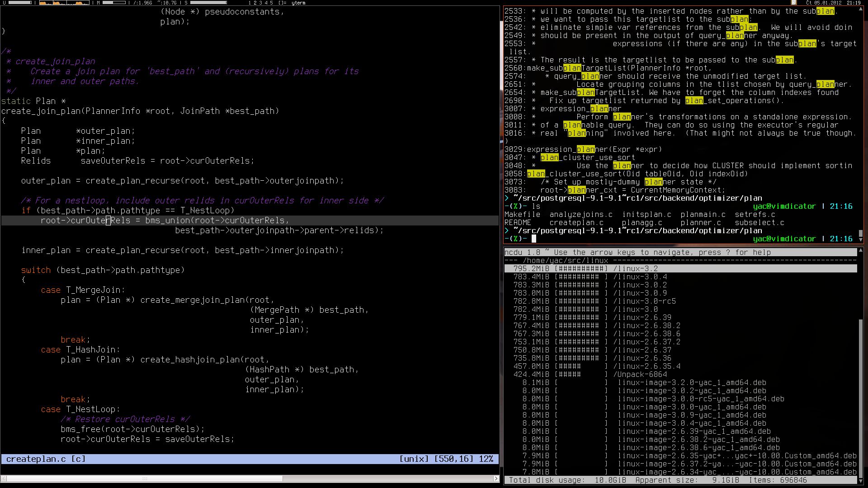Select the /linux-3.0-rc5 row in ncdu
The image size is (868, 488).
pyautogui.click(x=680, y=301)
